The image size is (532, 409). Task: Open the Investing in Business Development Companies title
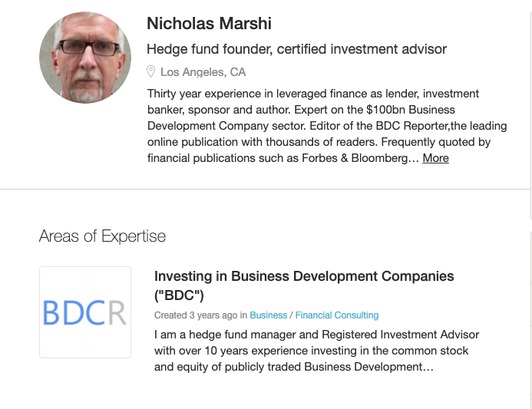tap(304, 285)
